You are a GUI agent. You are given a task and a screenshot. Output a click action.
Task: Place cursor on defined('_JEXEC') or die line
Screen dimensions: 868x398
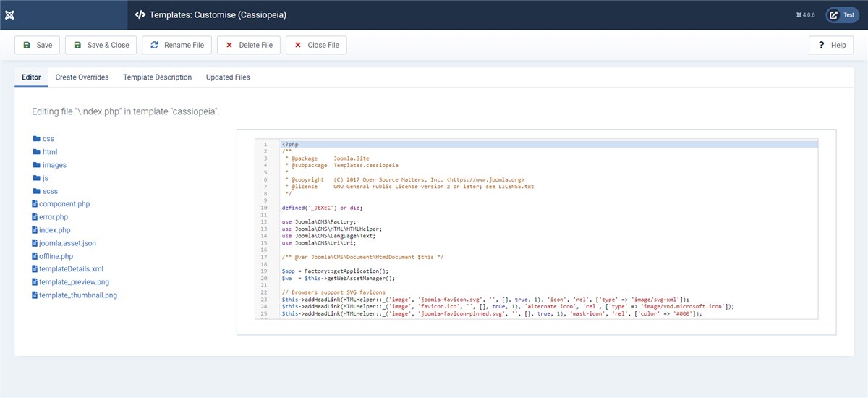(323, 208)
